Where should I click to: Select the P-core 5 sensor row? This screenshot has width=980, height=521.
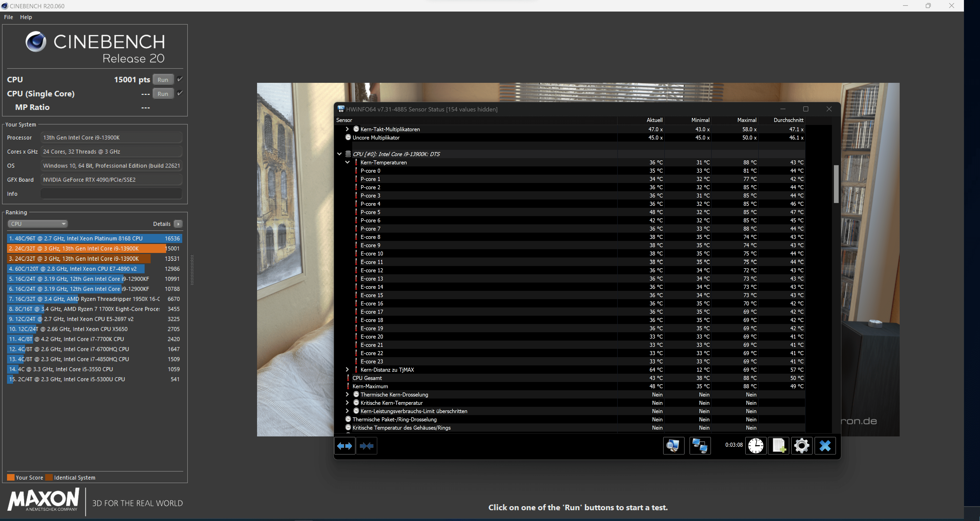[570, 212]
